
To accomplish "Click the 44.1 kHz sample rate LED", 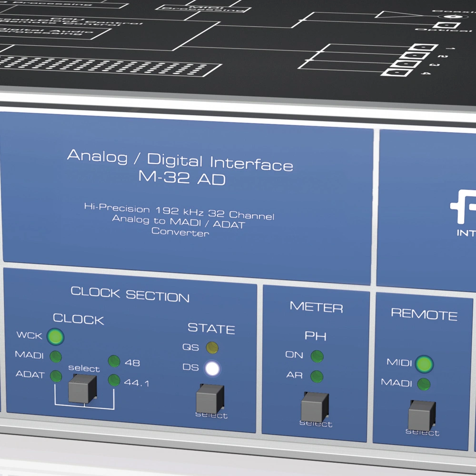I will coord(114,380).
